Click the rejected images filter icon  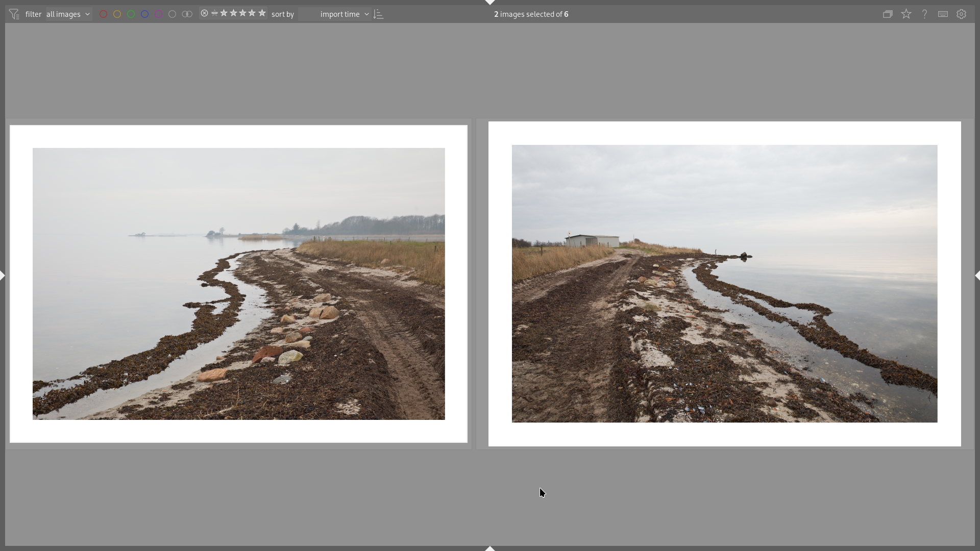point(205,13)
